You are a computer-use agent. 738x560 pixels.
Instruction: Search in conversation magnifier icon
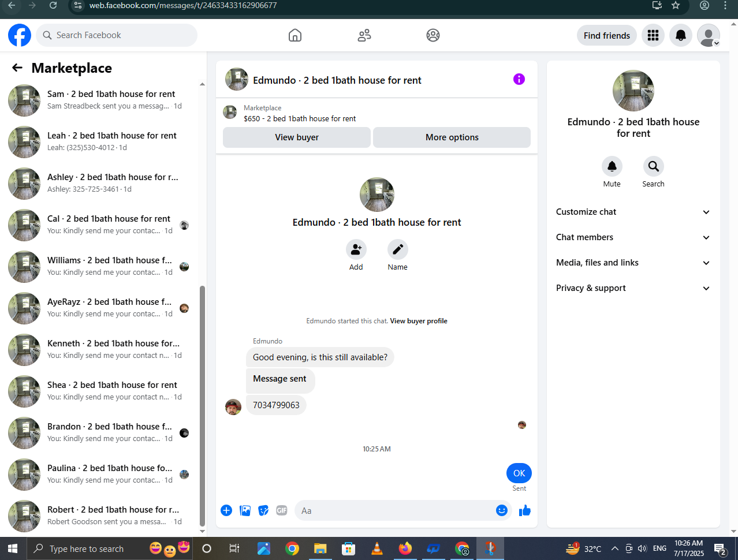click(x=654, y=166)
